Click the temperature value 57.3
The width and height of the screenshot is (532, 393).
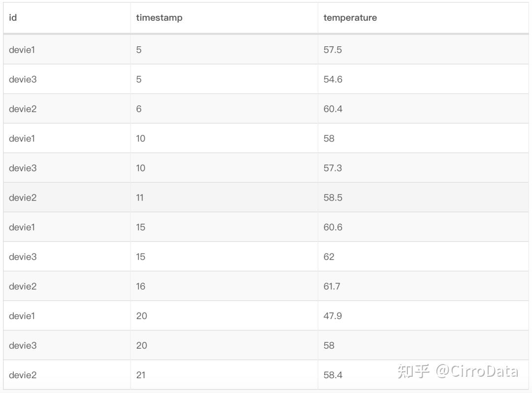(x=332, y=168)
